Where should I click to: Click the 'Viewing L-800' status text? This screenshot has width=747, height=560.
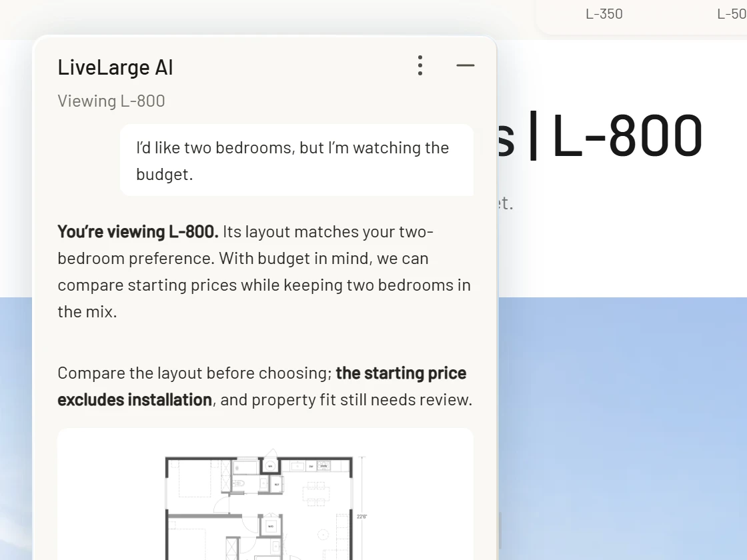click(x=111, y=101)
